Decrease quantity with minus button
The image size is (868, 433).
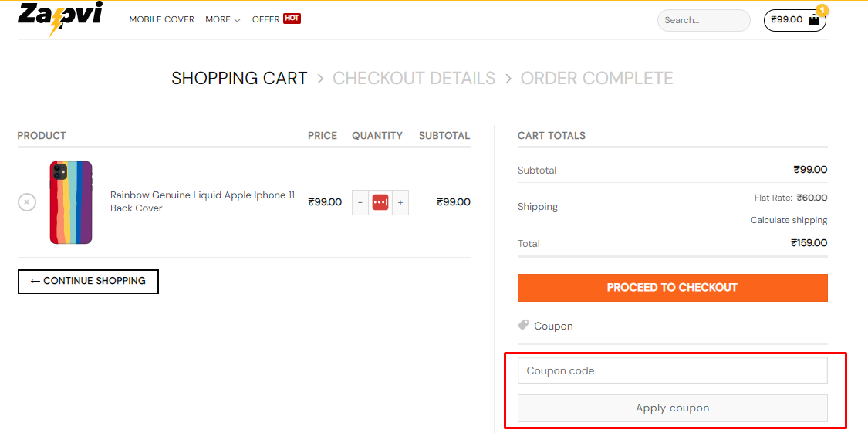pyautogui.click(x=360, y=203)
